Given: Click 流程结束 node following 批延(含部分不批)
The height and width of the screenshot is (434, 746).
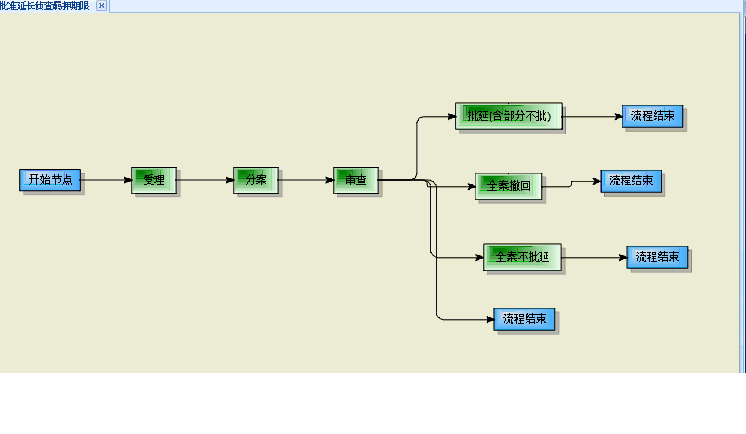Looking at the screenshot, I should tap(652, 116).
